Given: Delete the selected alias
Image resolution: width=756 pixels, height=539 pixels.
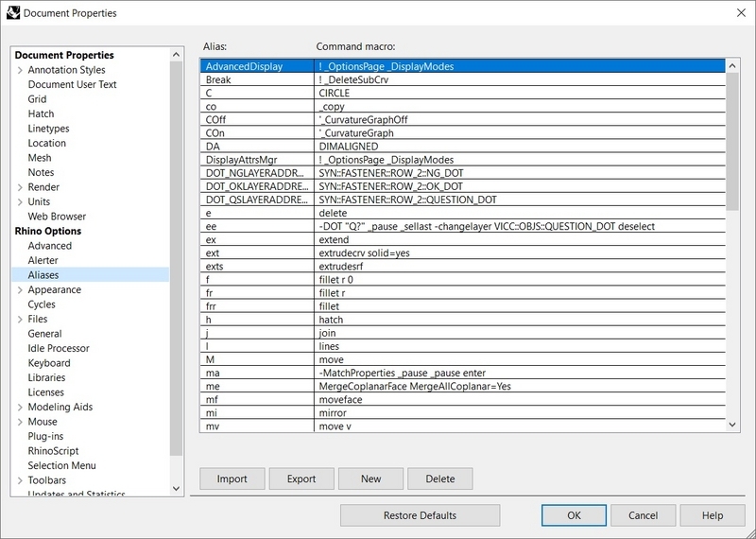Looking at the screenshot, I should (440, 478).
